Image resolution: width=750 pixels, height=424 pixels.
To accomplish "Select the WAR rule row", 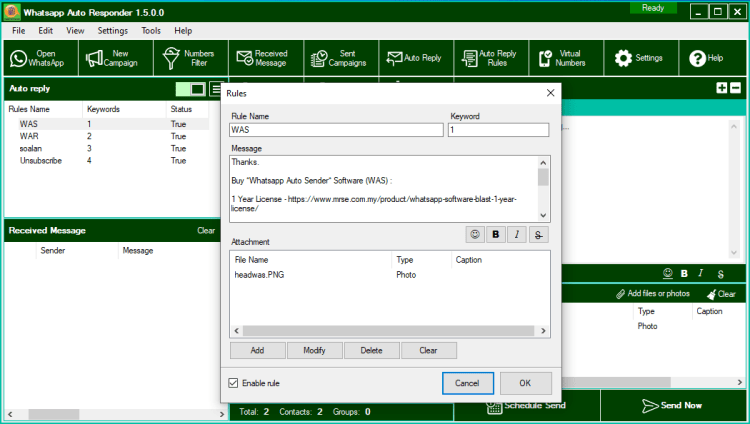I will coord(108,136).
